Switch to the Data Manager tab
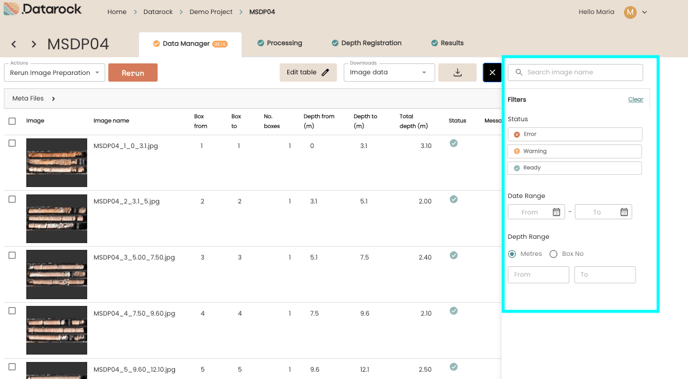688x379 pixels. [x=190, y=44]
